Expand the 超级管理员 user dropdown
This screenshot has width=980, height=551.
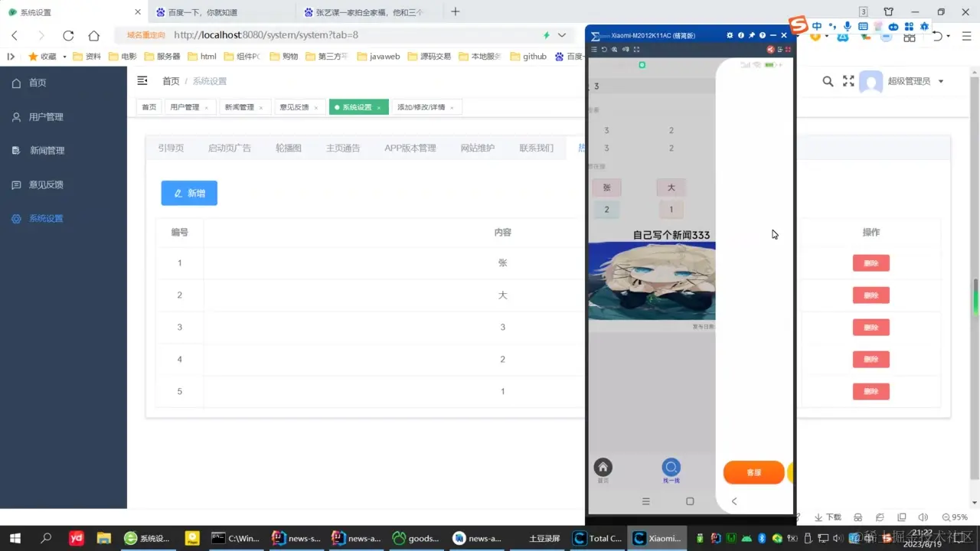tap(941, 82)
